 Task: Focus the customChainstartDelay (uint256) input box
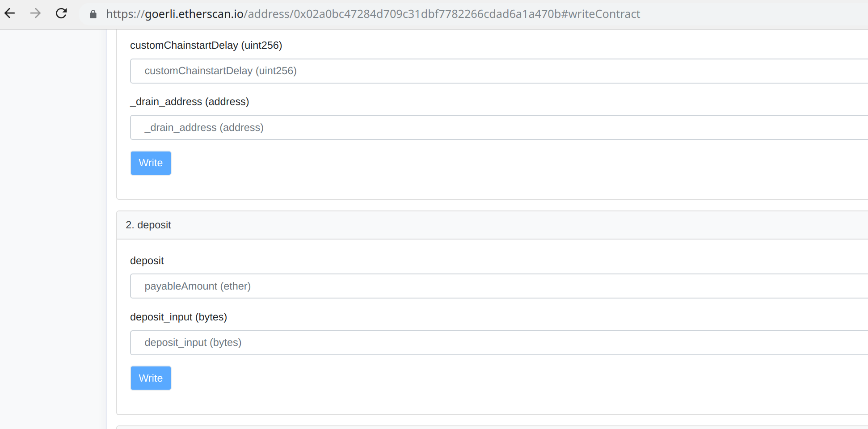pos(492,71)
